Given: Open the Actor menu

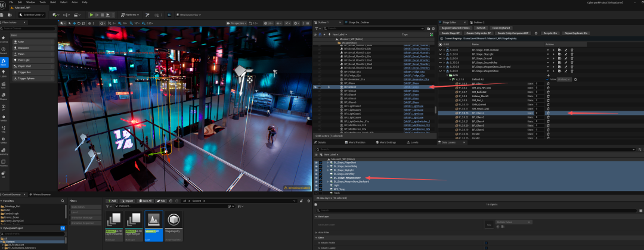Looking at the screenshot, I should coord(75,2).
